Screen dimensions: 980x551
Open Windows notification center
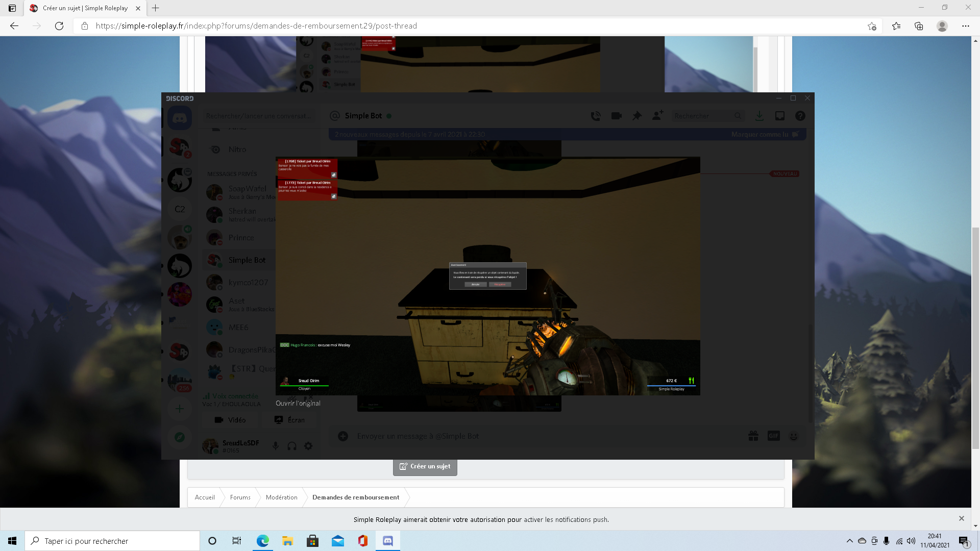964,541
